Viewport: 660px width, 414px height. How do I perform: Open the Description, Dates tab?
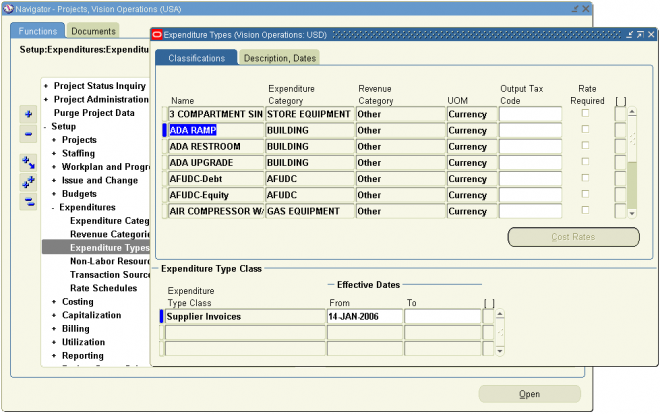[x=279, y=58]
